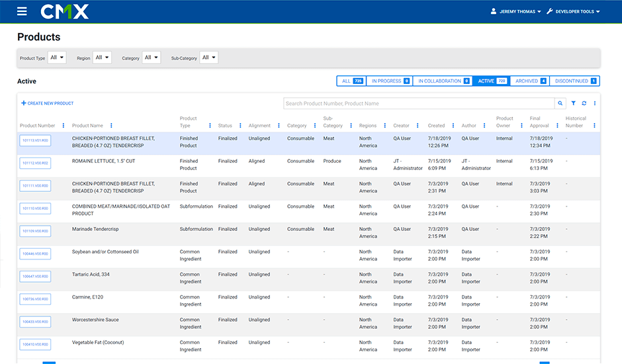Image resolution: width=622 pixels, height=364 pixels.
Task: Select the Worcestershire Sauce product name
Action: point(95,320)
